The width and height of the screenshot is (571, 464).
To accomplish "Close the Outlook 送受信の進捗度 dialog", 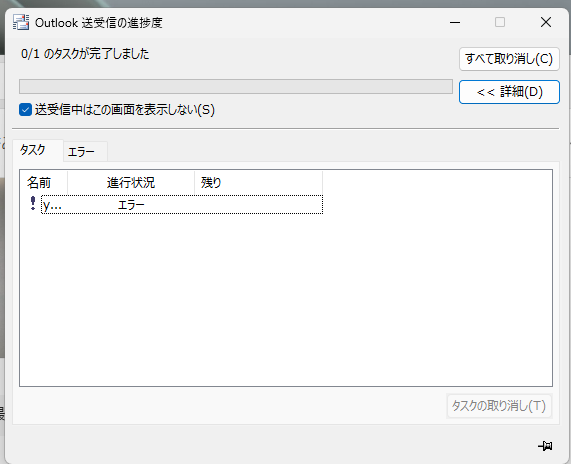I will pyautogui.click(x=546, y=23).
